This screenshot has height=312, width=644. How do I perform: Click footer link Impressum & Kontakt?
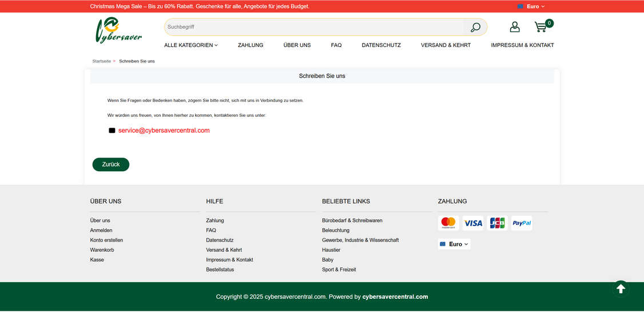(x=229, y=260)
